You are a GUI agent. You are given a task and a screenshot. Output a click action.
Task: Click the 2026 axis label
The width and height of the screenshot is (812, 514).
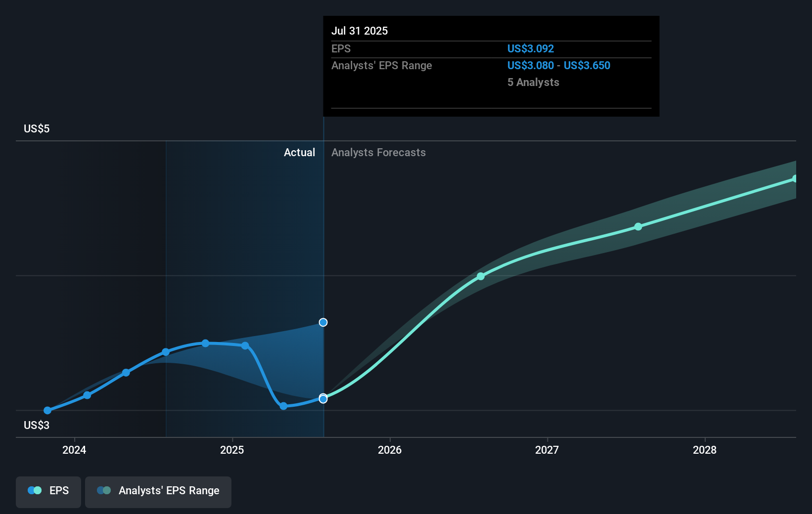pos(390,450)
